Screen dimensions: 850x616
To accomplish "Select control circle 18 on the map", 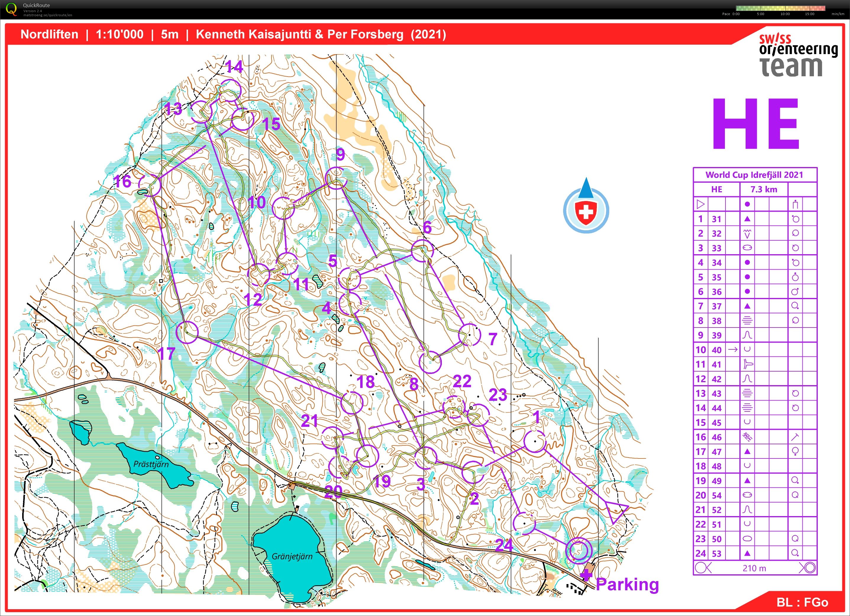I will [x=352, y=402].
